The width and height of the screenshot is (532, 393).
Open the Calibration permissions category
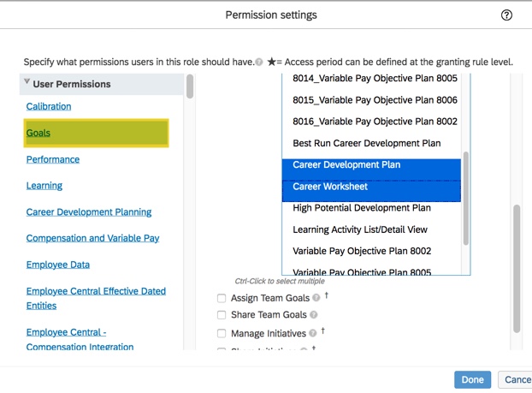[x=49, y=106]
